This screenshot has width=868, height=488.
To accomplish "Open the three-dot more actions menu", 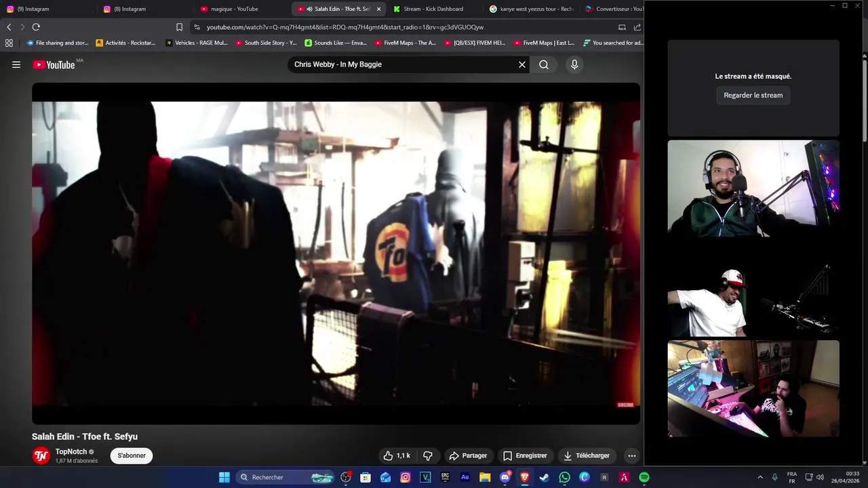I will [632, 455].
